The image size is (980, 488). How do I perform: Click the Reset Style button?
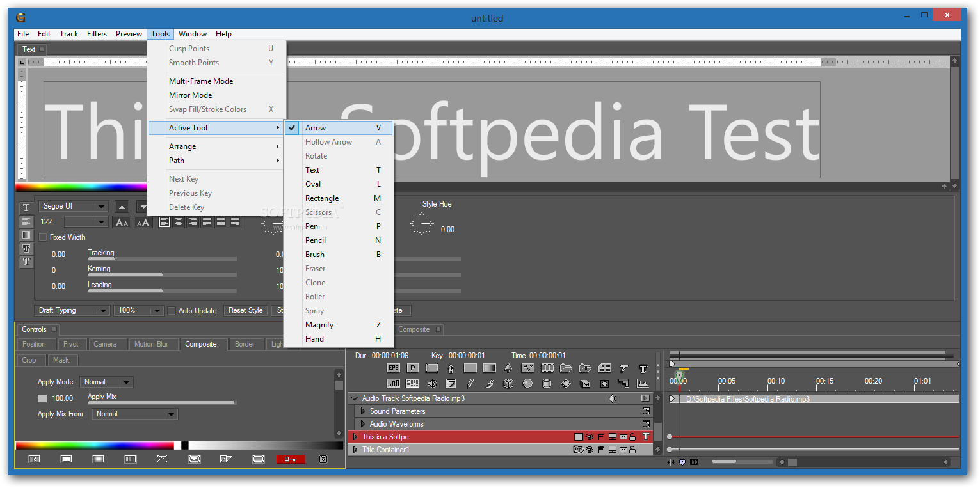[x=246, y=311]
